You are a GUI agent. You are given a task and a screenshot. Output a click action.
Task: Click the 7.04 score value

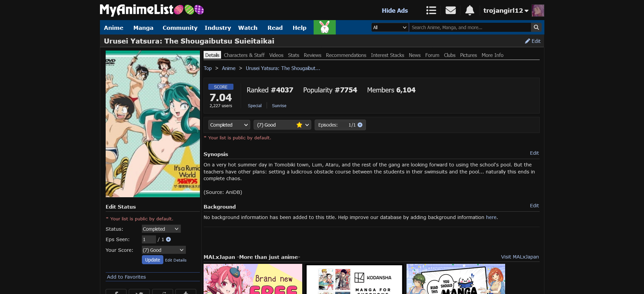pos(221,97)
